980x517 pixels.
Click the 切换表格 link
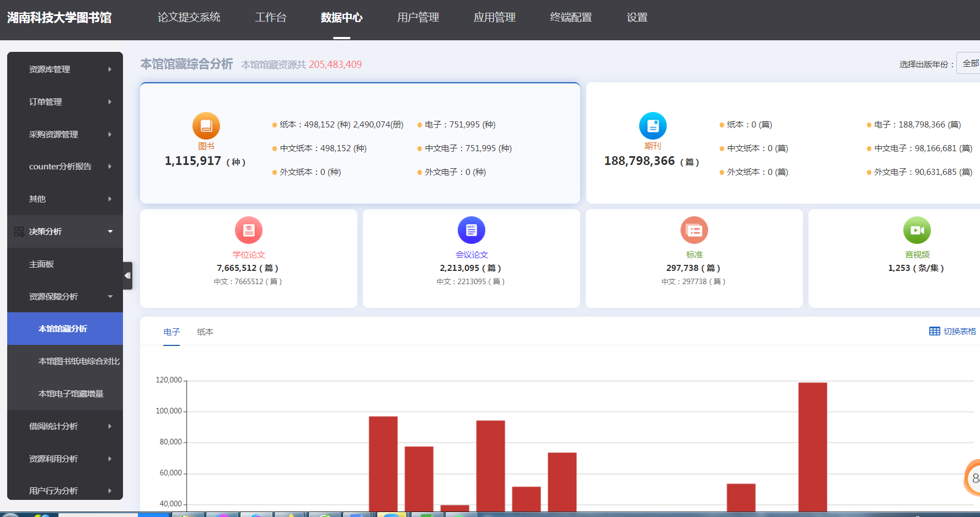pyautogui.click(x=960, y=331)
